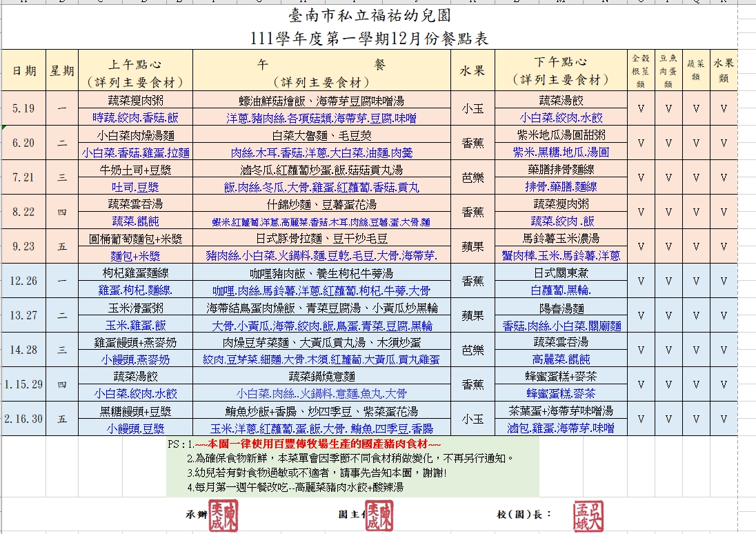Select the cell 茶葉蛋+海帶芽味噌湯
The image size is (756, 534).
pyautogui.click(x=561, y=411)
